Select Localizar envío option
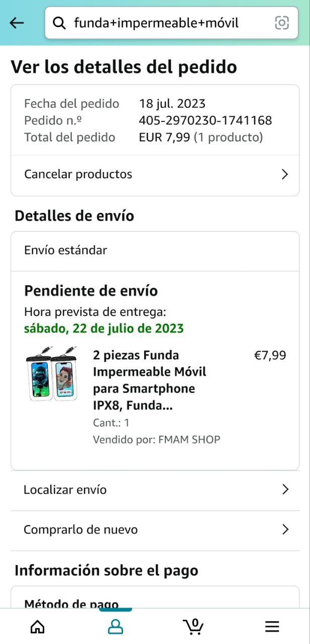Screen dimensions: 310x644 coord(65,490)
